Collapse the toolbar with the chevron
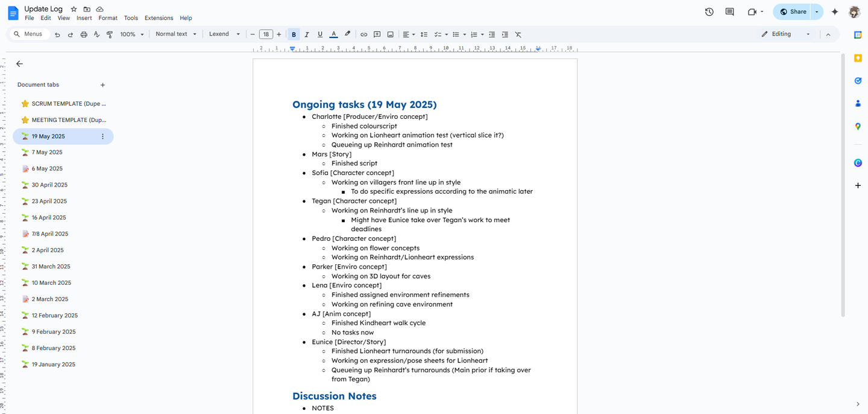This screenshot has width=868, height=414. pos(828,34)
